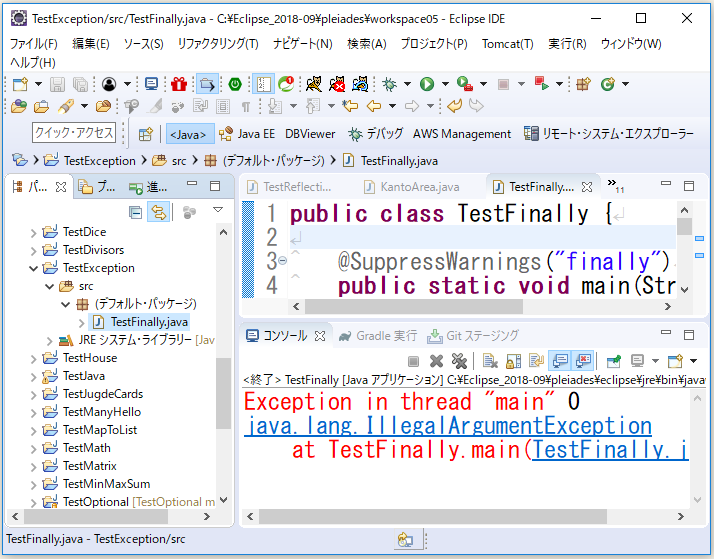Toggle Link with Editor in Package Explorer
This screenshot has width=714, height=559.
point(158,212)
